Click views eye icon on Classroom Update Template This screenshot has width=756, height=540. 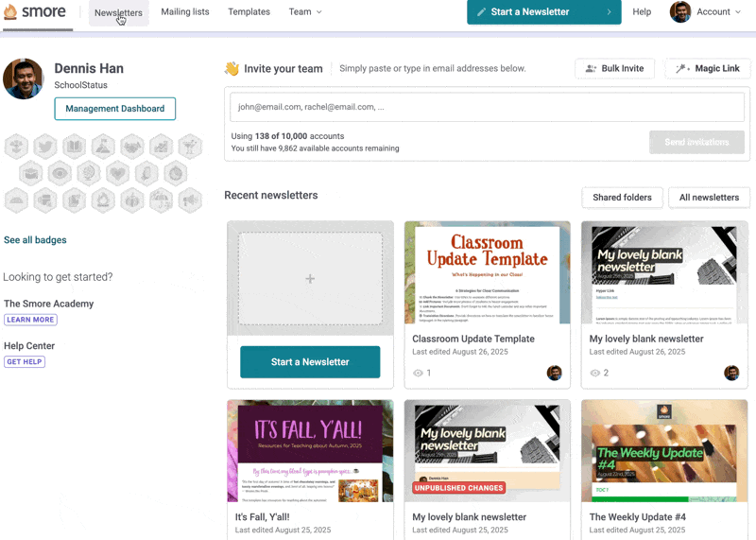[x=419, y=374]
